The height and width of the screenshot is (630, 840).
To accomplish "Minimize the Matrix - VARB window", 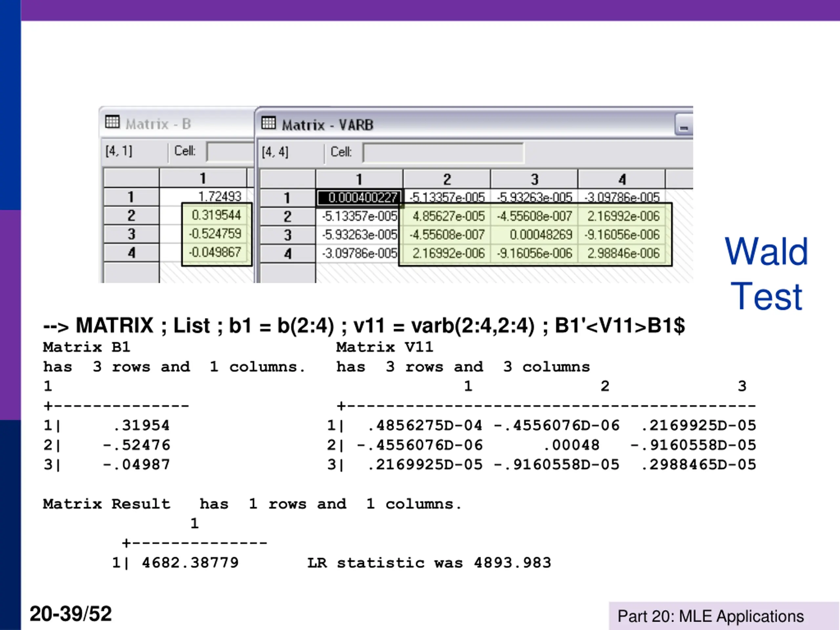I will pyautogui.click(x=683, y=125).
